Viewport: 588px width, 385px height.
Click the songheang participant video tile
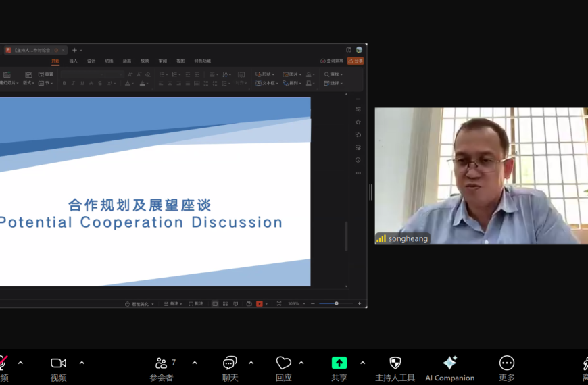coord(481,176)
